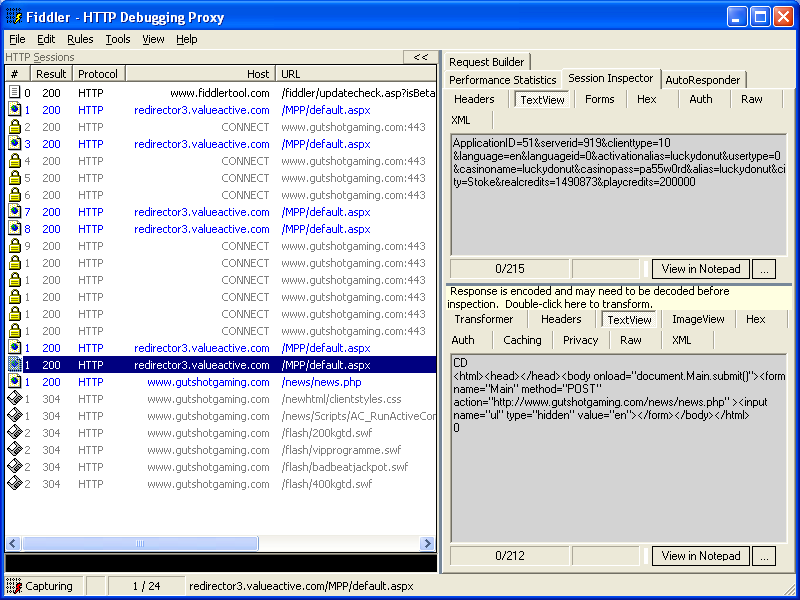Click the cached icon of clientstyles.css row
800x600 pixels.
coord(15,398)
